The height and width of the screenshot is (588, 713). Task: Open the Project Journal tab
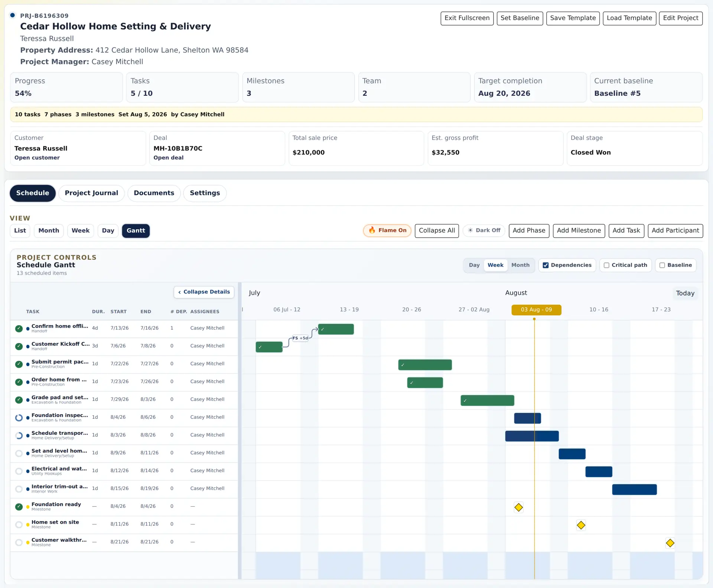click(x=91, y=193)
